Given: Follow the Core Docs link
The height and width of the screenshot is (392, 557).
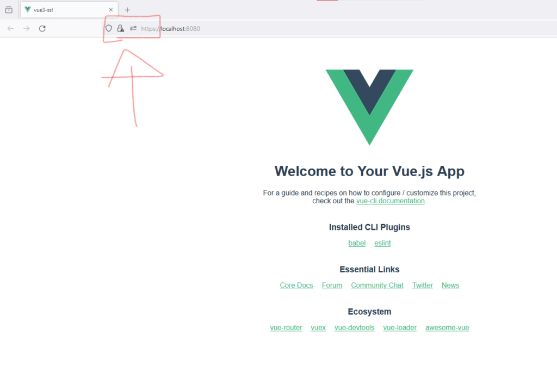Looking at the screenshot, I should click(296, 285).
